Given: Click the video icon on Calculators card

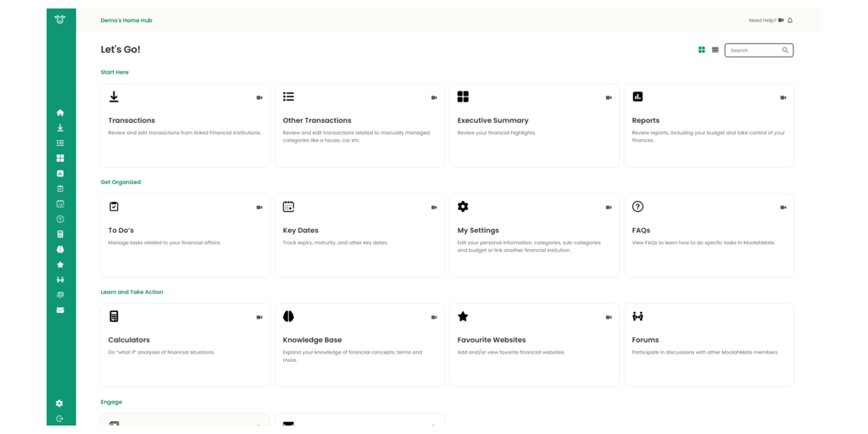Looking at the screenshot, I should 259,317.
